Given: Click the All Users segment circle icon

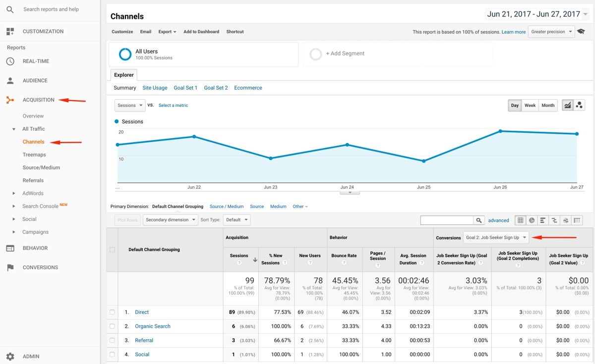Looking at the screenshot, I should click(125, 54).
